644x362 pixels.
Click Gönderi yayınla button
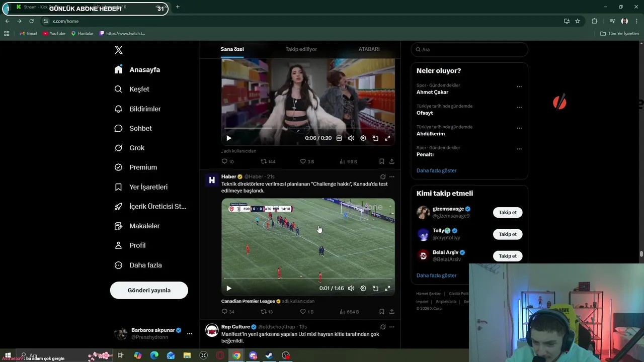[149, 290]
